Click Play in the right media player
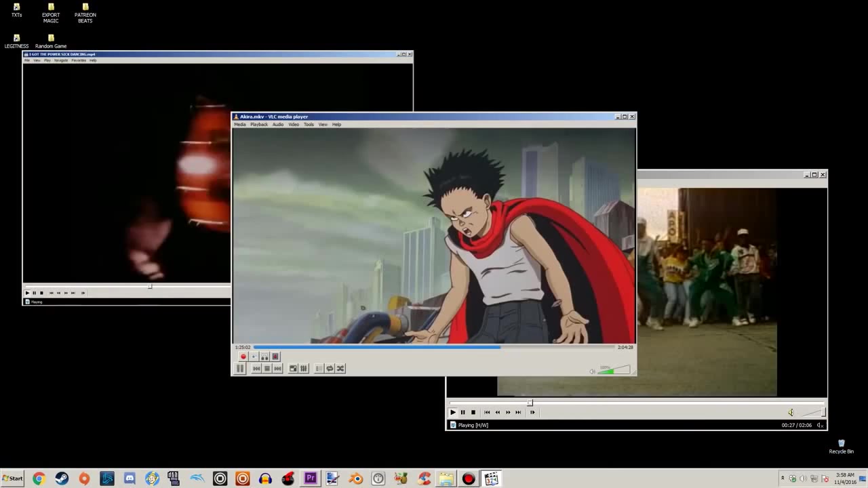868x488 pixels. click(453, 412)
